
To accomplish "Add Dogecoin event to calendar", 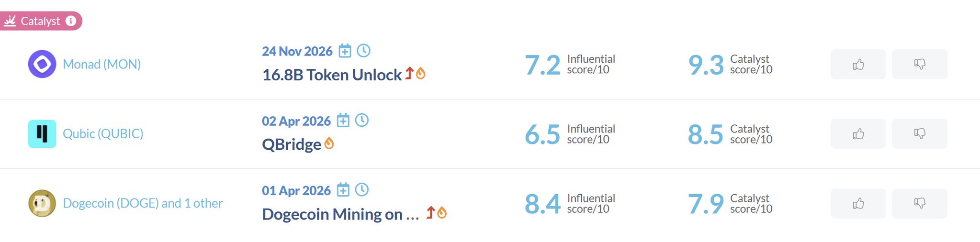I will click(343, 190).
